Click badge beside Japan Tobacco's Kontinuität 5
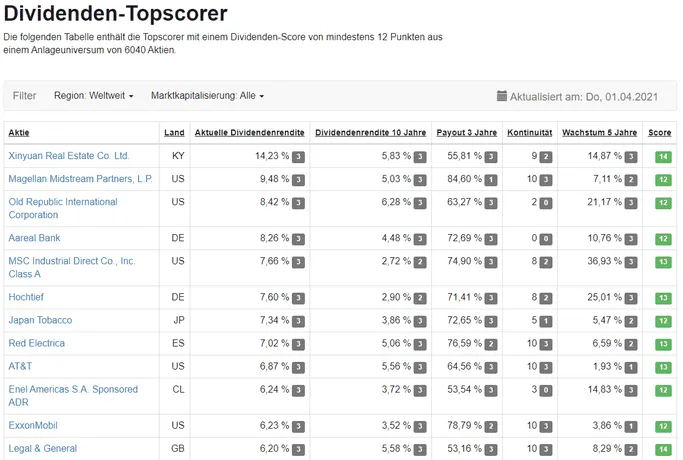This screenshot has width=683, height=460. click(546, 321)
